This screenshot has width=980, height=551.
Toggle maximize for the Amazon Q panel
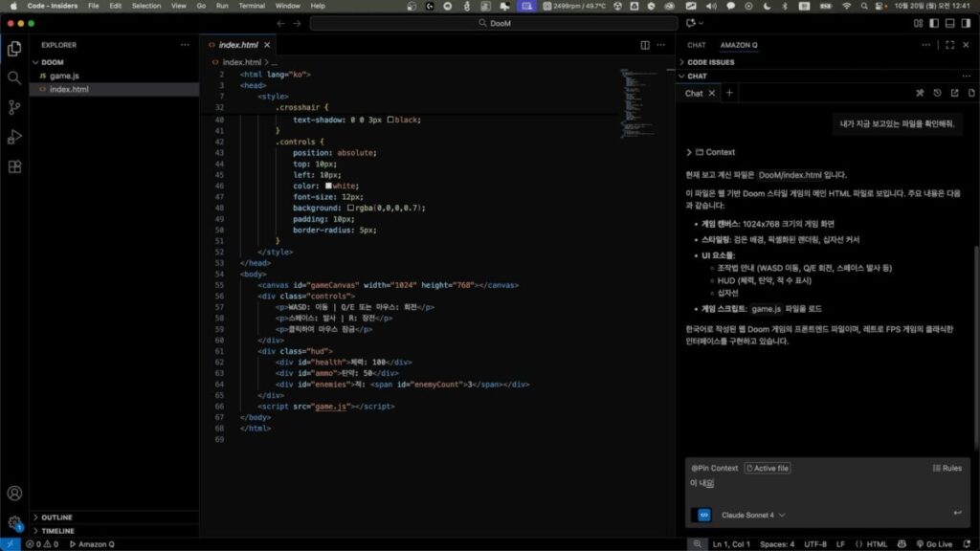click(x=949, y=45)
